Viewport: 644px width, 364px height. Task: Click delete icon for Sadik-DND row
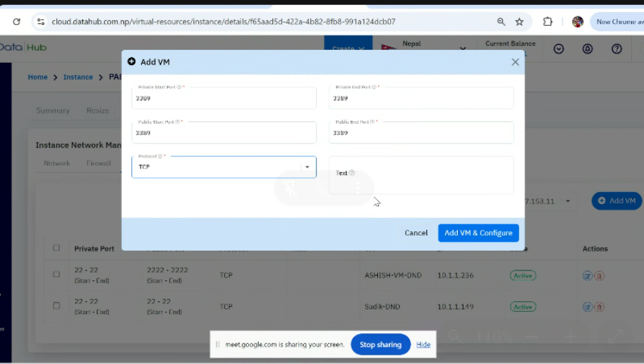point(600,307)
